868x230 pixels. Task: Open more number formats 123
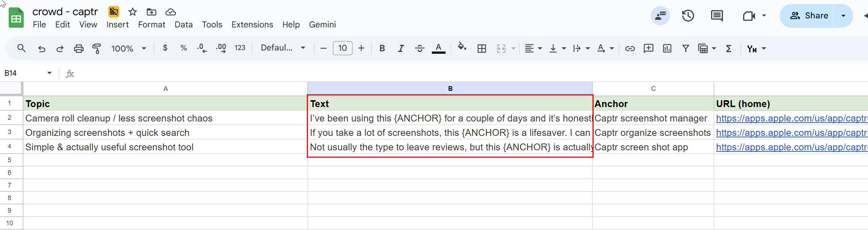[x=240, y=48]
